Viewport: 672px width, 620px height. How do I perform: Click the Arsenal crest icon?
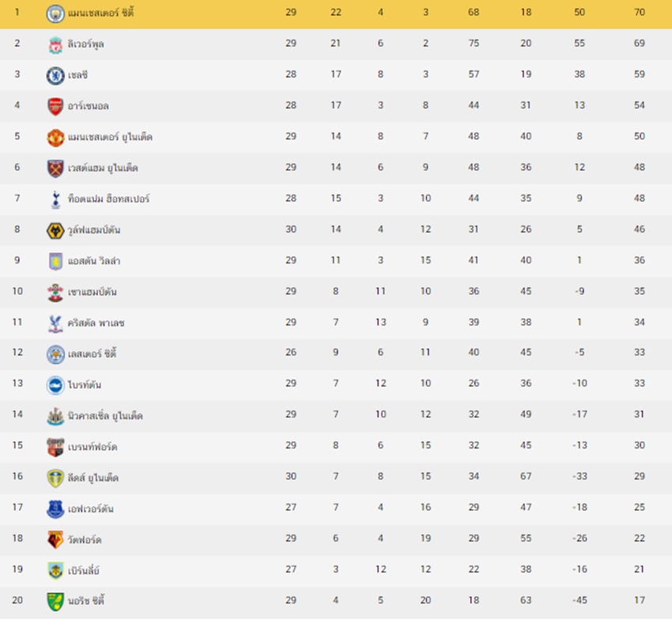click(55, 106)
